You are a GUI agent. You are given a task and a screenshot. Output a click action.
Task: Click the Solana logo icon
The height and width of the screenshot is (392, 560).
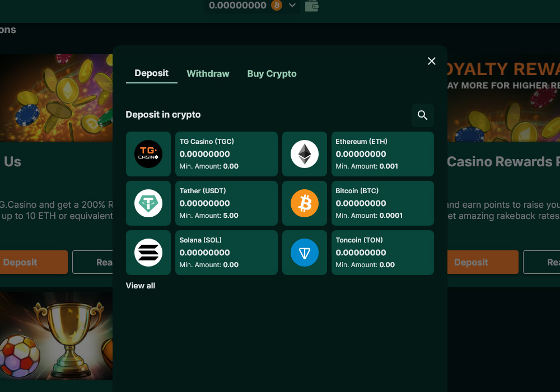point(148,253)
